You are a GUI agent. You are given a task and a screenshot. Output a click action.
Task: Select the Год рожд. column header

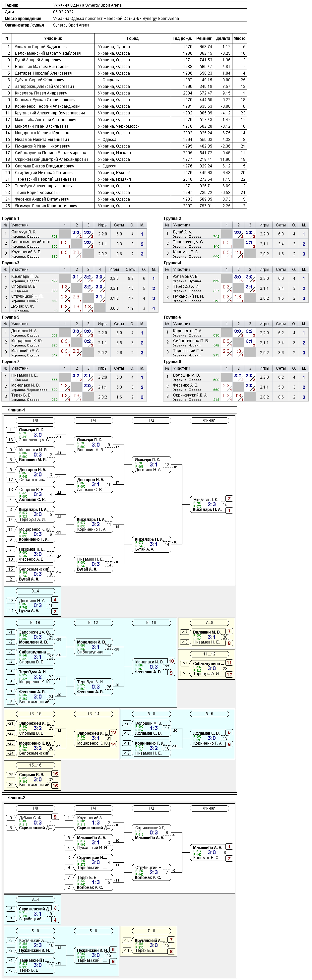[x=182, y=38]
